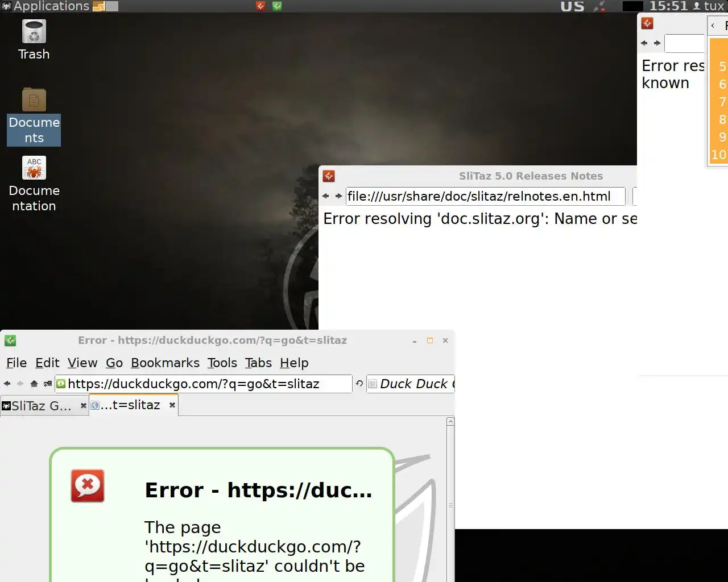This screenshot has height=582, width=728.
Task: Click Midori's forward navigation arrow
Action: (20, 384)
